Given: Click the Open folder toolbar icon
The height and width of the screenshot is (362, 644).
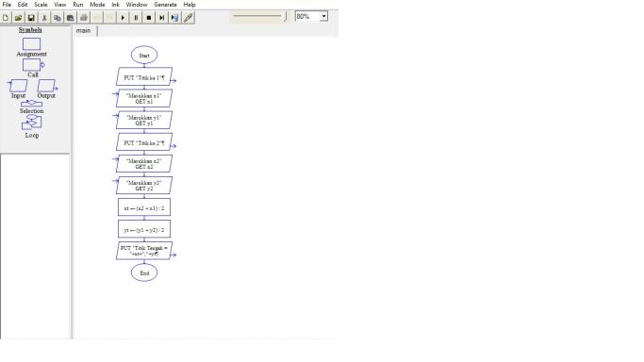Looking at the screenshot, I should tap(18, 18).
